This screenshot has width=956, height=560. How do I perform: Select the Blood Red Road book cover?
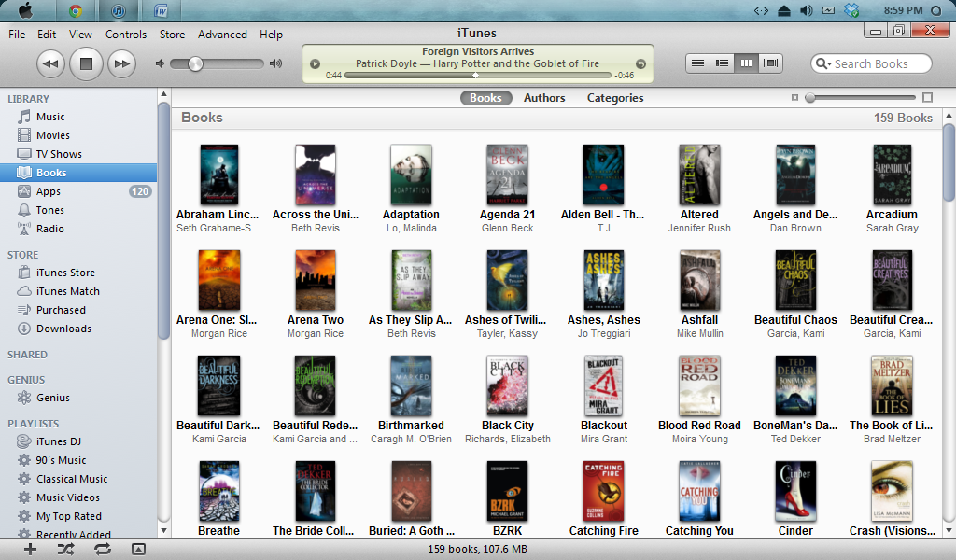click(x=699, y=385)
